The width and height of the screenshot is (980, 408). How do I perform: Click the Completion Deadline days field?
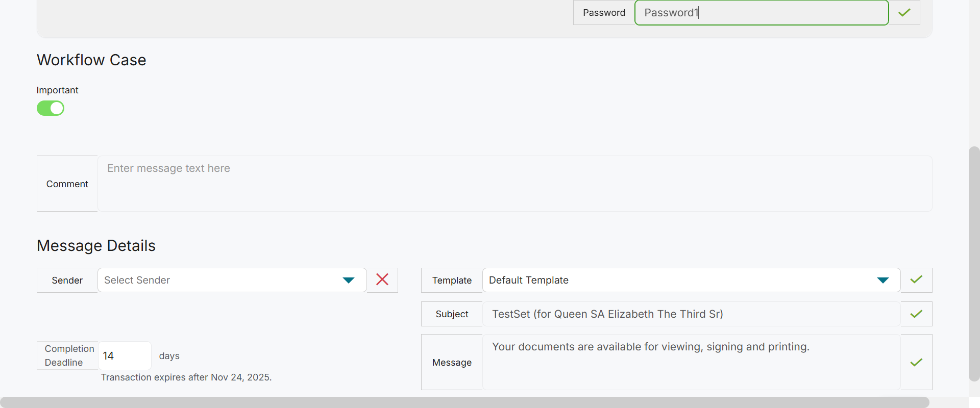124,355
